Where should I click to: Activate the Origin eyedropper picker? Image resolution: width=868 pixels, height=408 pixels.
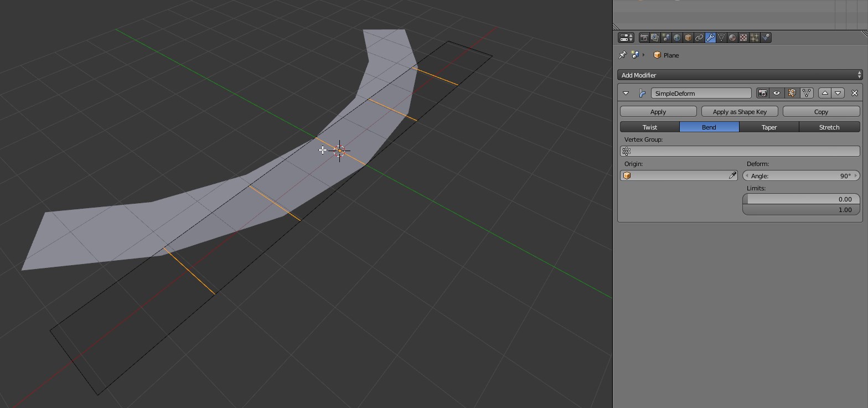pos(732,175)
